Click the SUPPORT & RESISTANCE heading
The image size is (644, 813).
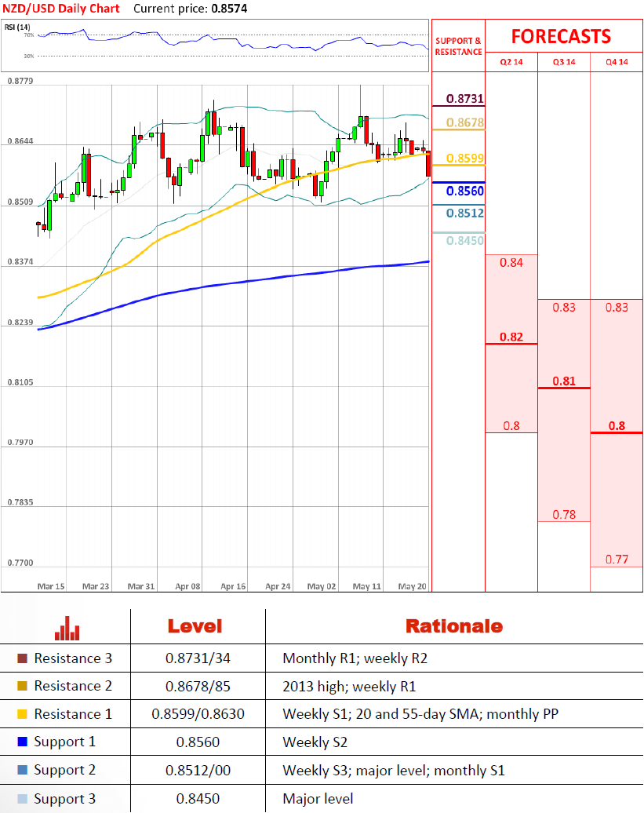tap(459, 46)
